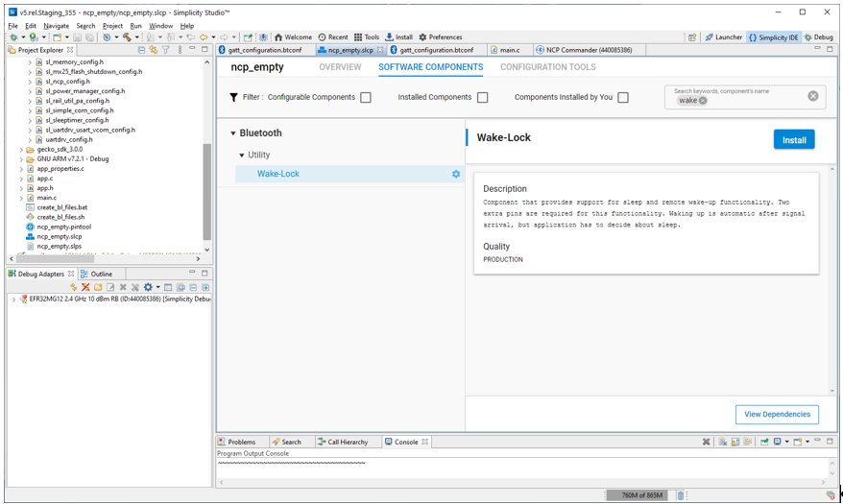
Task: Remove the 'wake' search keyword chip
Action: (702, 101)
